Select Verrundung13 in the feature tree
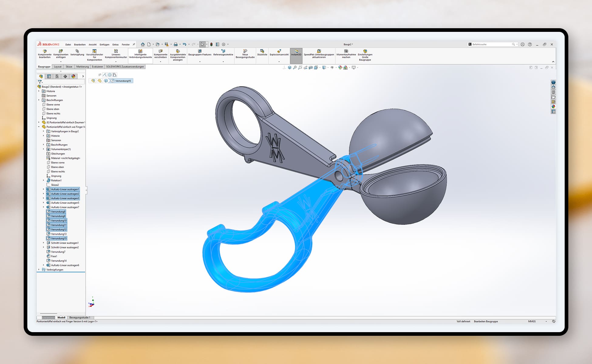 [56, 234]
